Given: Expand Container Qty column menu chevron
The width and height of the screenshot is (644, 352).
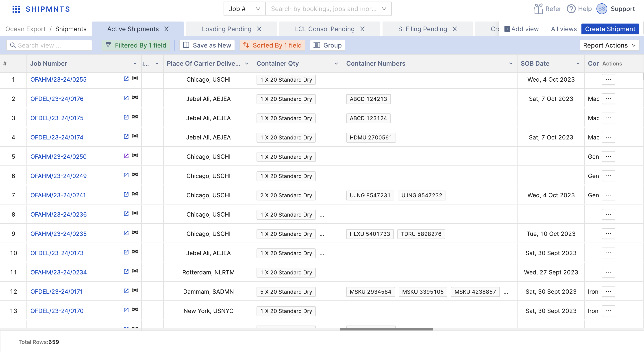Looking at the screenshot, I should coord(337,63).
